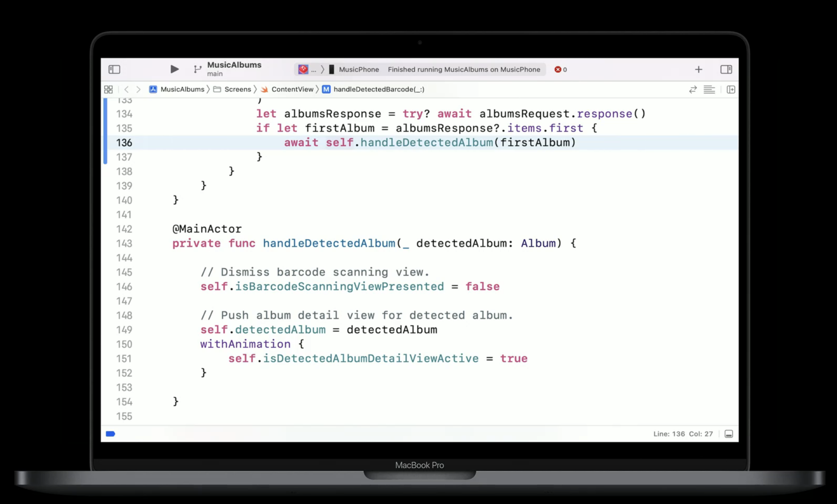Click the editor review changes arrows icon

tap(693, 89)
